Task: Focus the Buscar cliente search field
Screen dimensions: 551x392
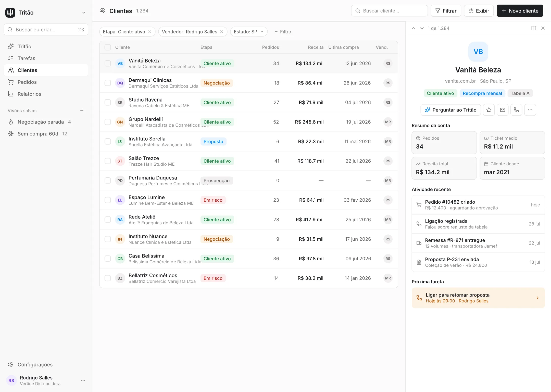Action: coord(389,11)
